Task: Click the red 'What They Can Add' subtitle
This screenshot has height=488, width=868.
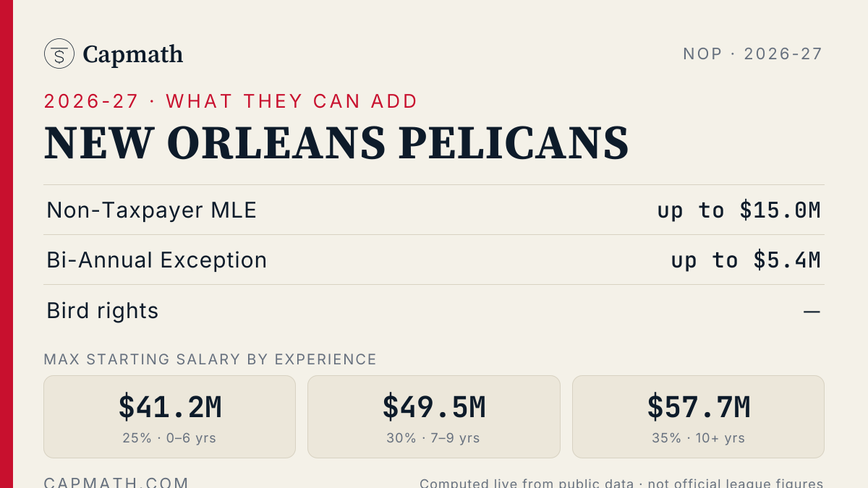Action: click(231, 101)
